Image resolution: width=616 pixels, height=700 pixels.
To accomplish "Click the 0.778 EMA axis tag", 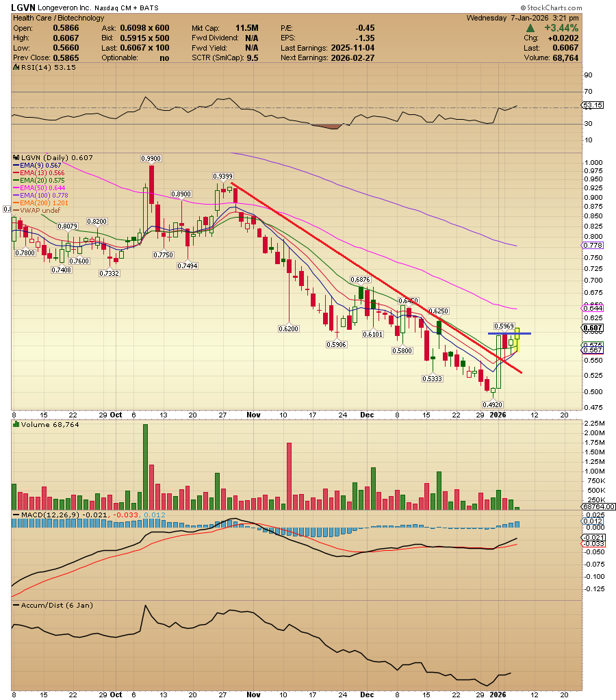I will [x=593, y=246].
